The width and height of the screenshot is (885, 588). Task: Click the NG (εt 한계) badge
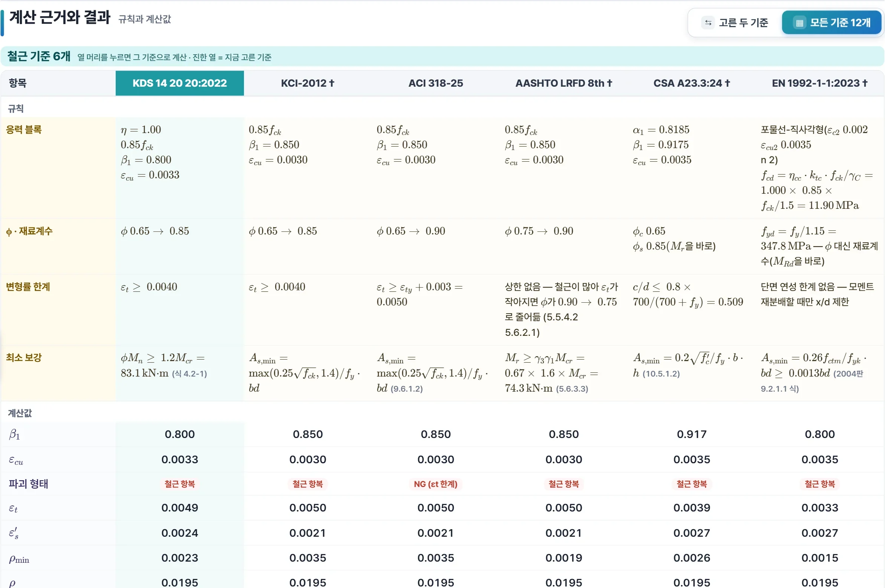click(x=436, y=484)
